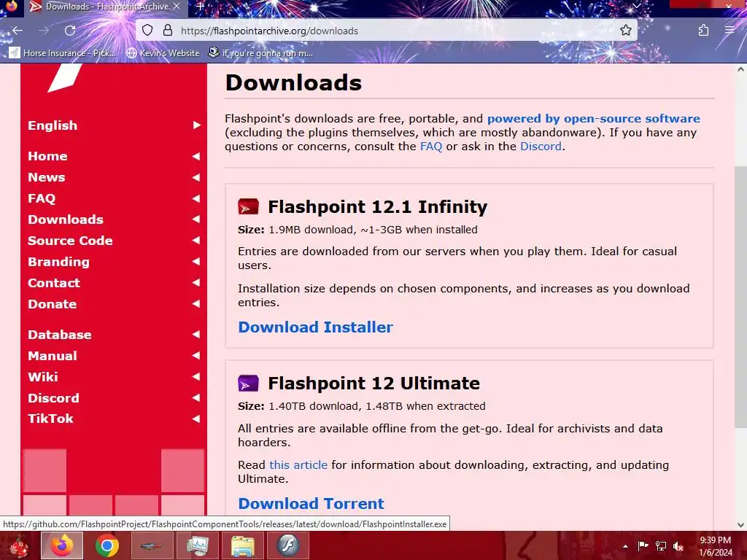Open Action Center flag tray icon

coord(643,545)
